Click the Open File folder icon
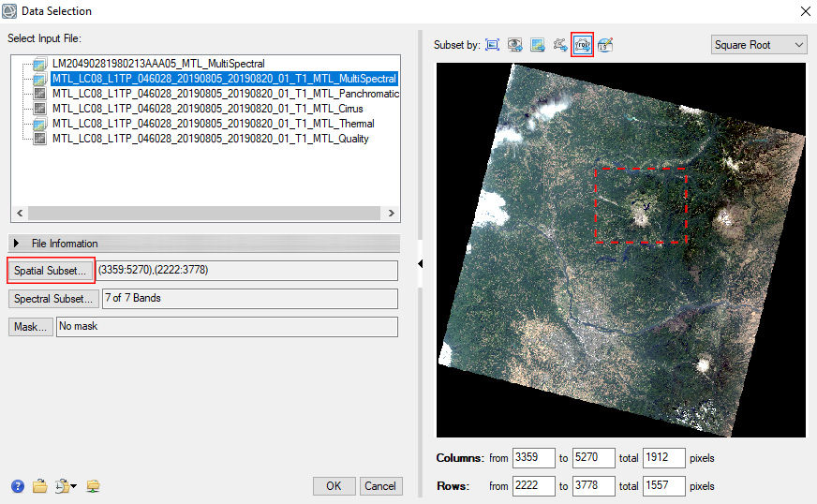Viewport: 817px width, 504px height. 40,486
